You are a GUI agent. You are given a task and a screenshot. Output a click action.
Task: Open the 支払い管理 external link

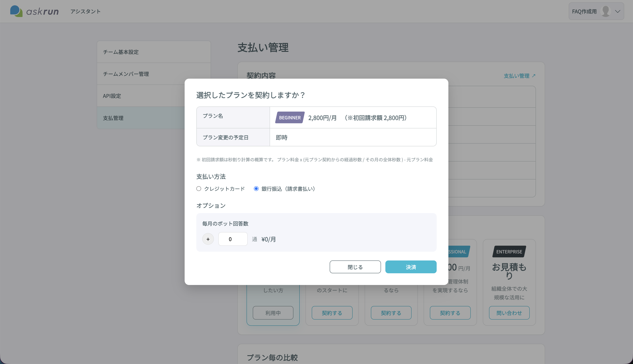[x=519, y=76]
